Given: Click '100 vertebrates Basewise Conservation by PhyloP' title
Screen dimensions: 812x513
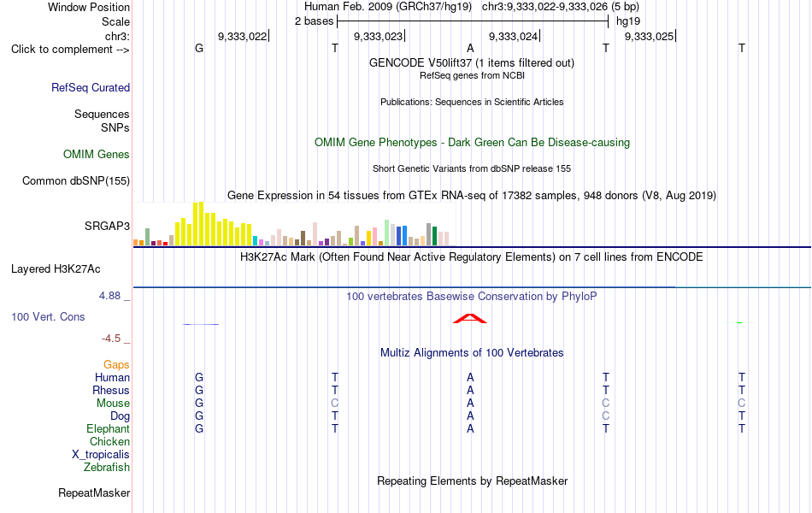Looking at the screenshot, I should point(472,297).
